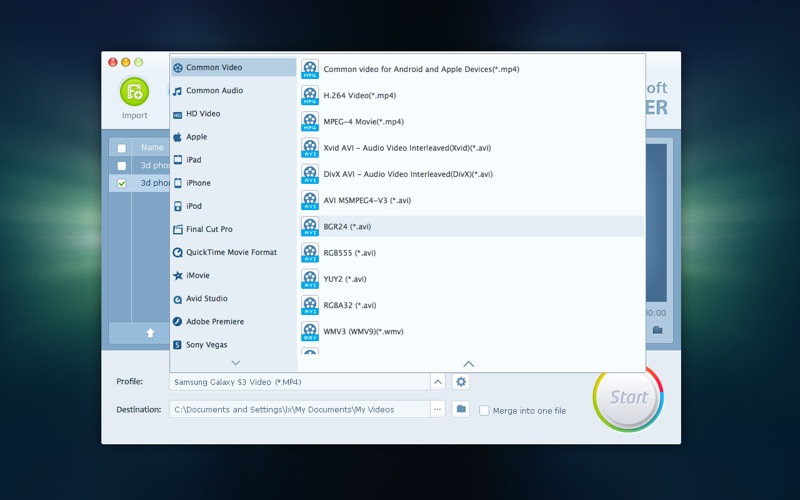Browse destination with the ellipsis button

pos(438,409)
